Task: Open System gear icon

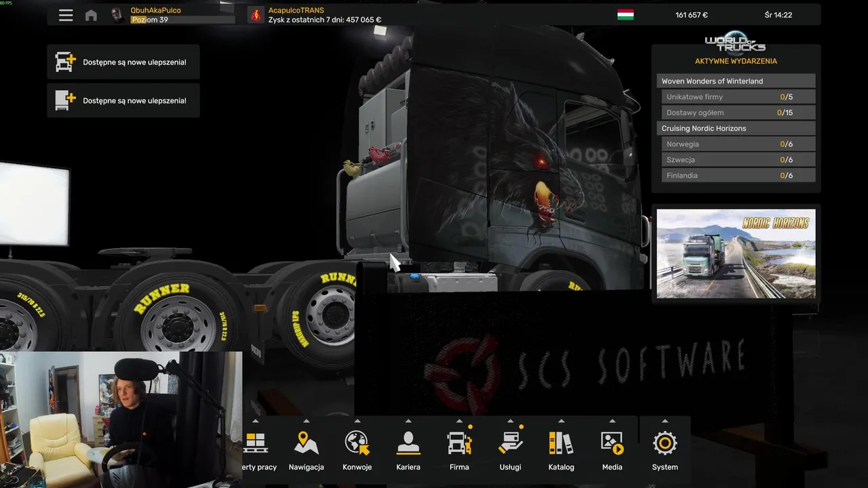Action: pyautogui.click(x=665, y=443)
